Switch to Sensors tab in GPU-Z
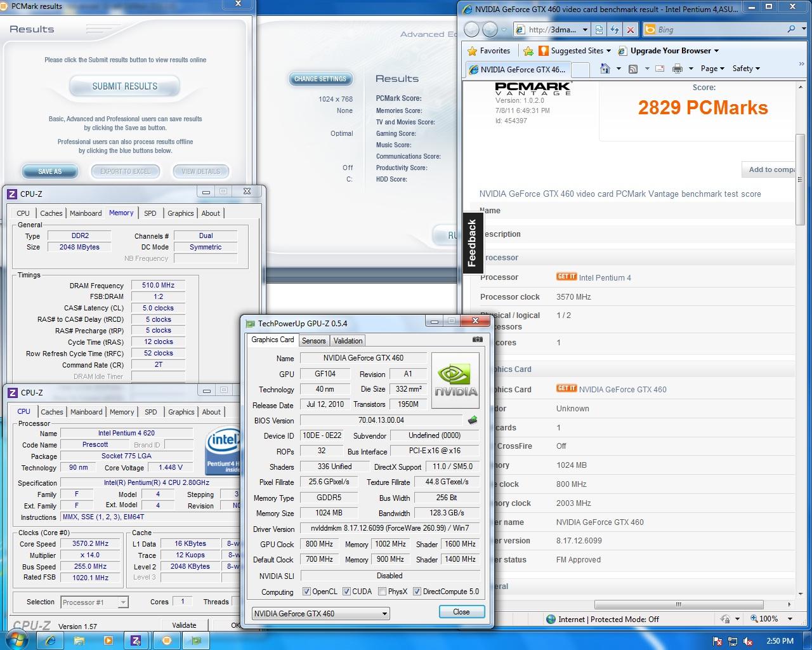 point(313,341)
